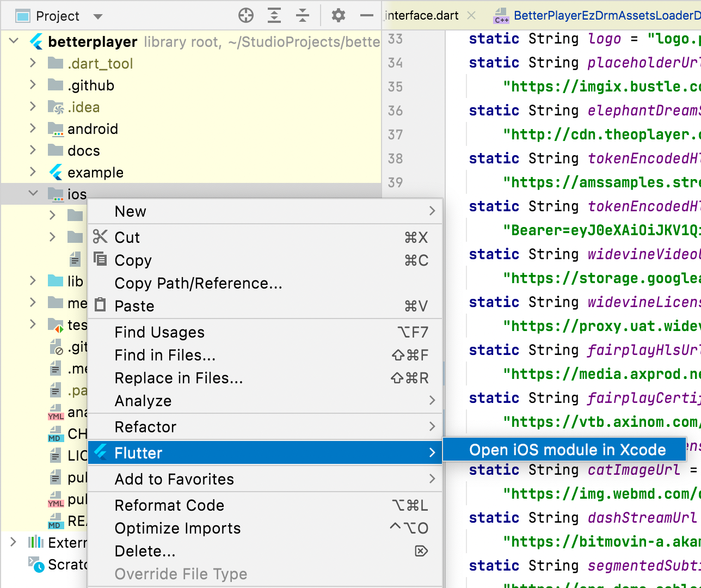Click the YML file icon beside pubspec entry
701x588 pixels.
(55, 499)
